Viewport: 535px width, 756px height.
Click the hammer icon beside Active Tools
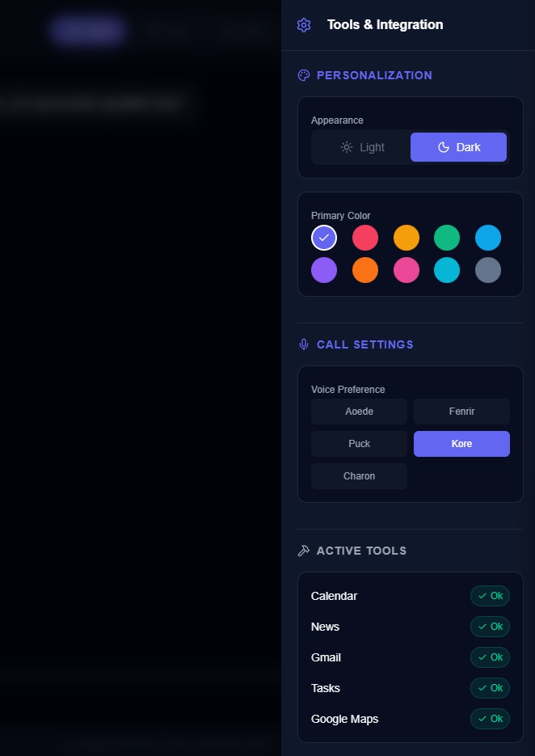pos(304,551)
